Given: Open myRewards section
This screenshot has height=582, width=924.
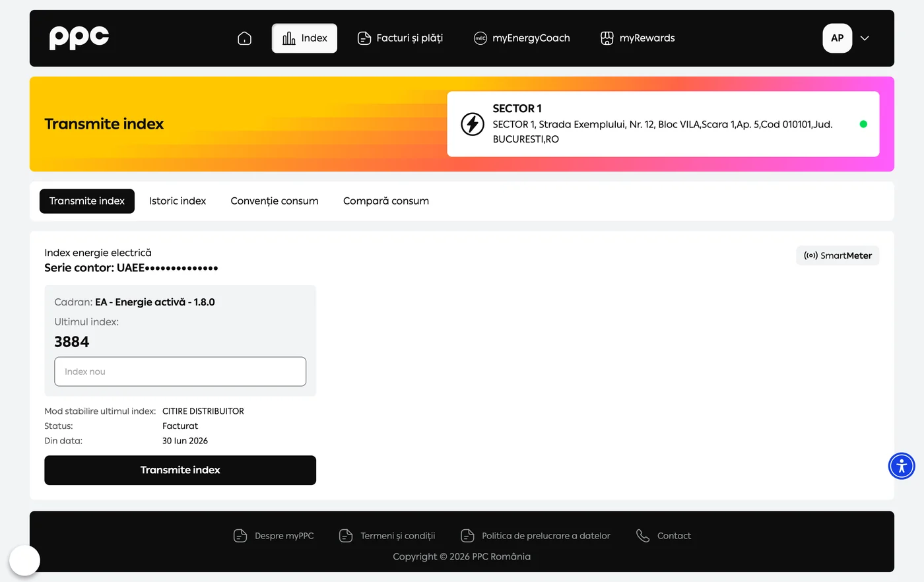Looking at the screenshot, I should tap(638, 38).
